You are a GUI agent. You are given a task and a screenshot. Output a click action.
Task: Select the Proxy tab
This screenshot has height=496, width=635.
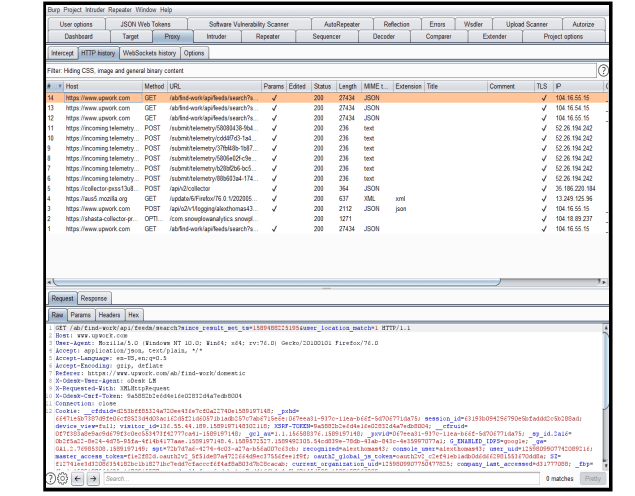click(x=172, y=36)
